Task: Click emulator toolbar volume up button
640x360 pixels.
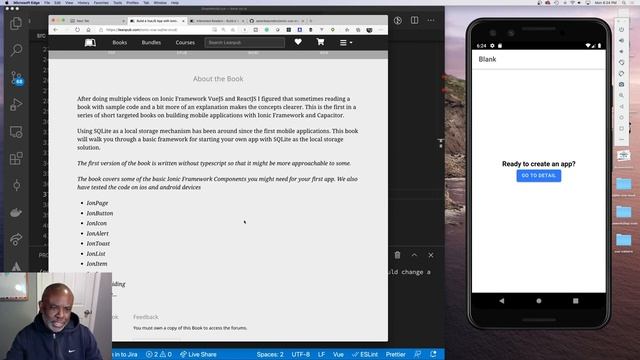Action: (x=621, y=40)
